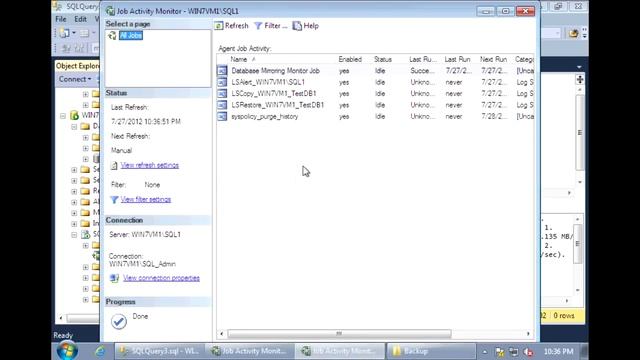Open View connection properties link

tap(161, 278)
